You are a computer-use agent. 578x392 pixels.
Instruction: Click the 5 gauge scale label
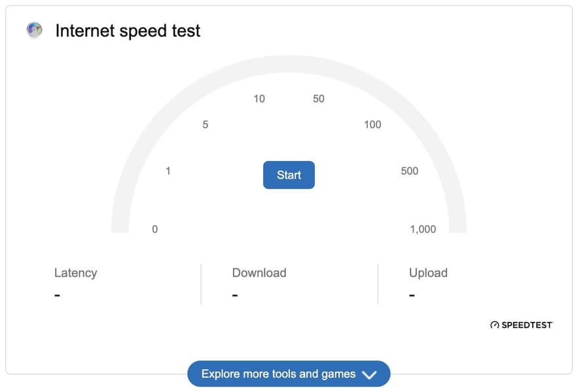click(206, 125)
